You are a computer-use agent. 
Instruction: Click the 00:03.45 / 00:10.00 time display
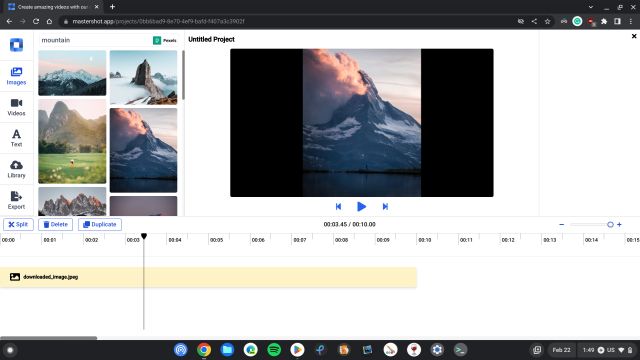349,224
